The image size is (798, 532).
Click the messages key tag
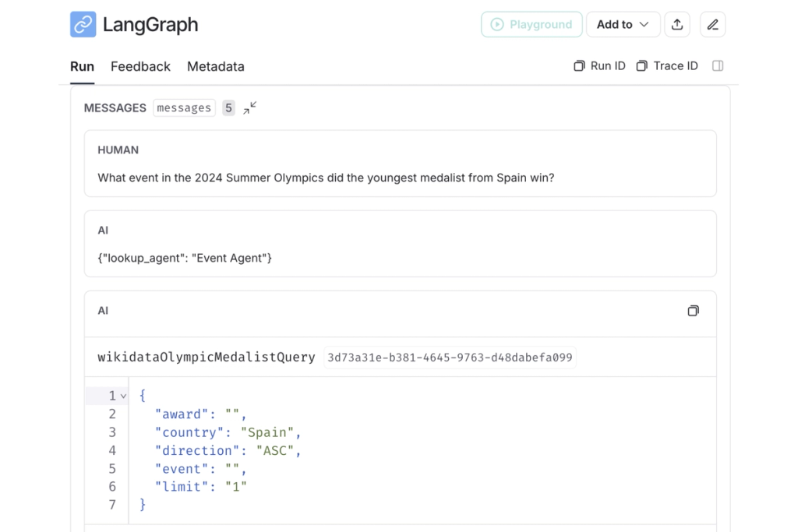pyautogui.click(x=184, y=107)
